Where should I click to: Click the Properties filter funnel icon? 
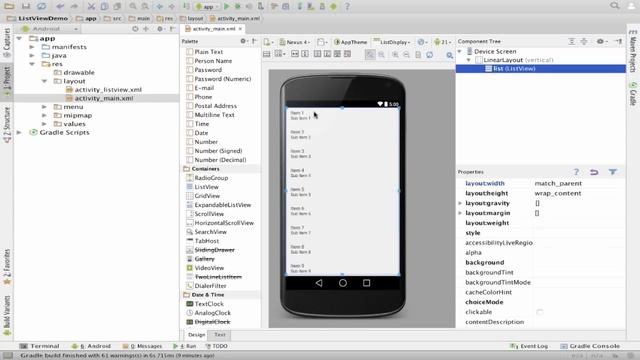point(613,172)
